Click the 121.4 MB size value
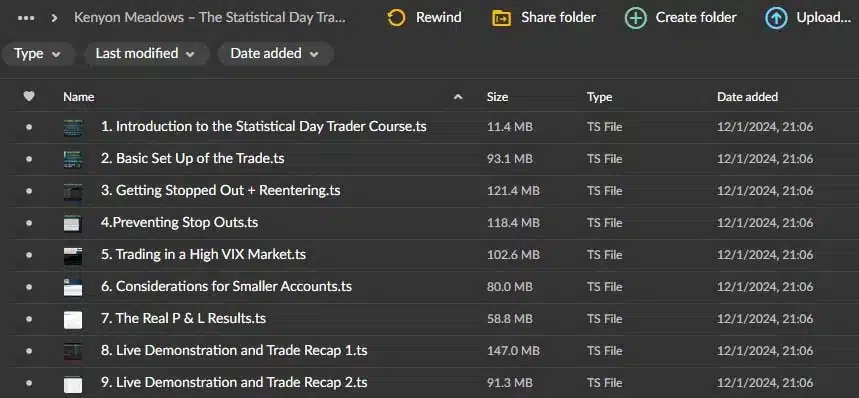This screenshot has height=398, width=859. coord(513,191)
